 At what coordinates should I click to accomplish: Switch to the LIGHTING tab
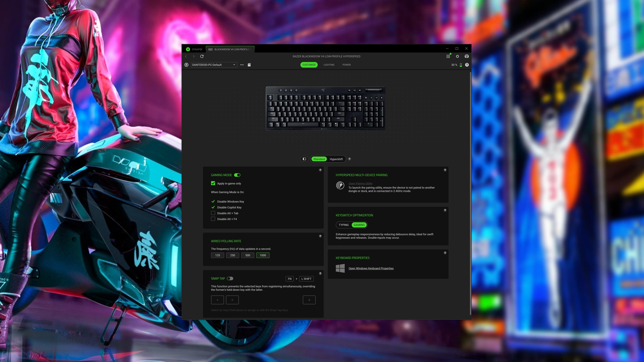(329, 65)
